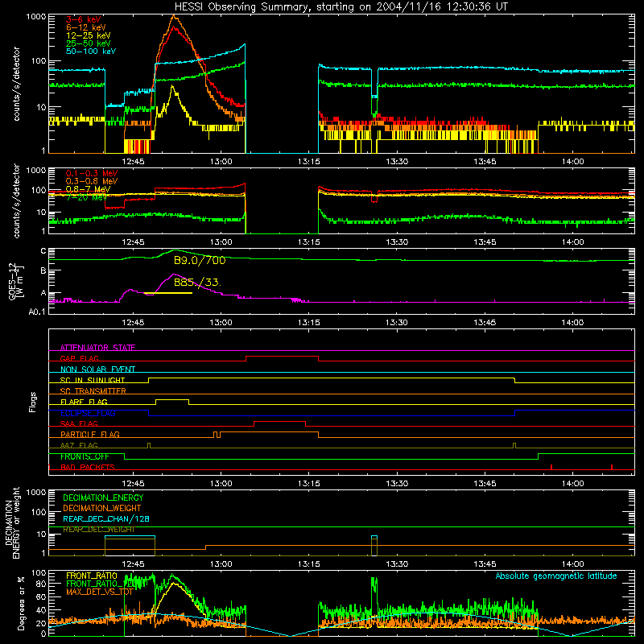Select the Degrees or % axis title
The width and height of the screenshot is (644, 644).
pyautogui.click(x=21, y=603)
